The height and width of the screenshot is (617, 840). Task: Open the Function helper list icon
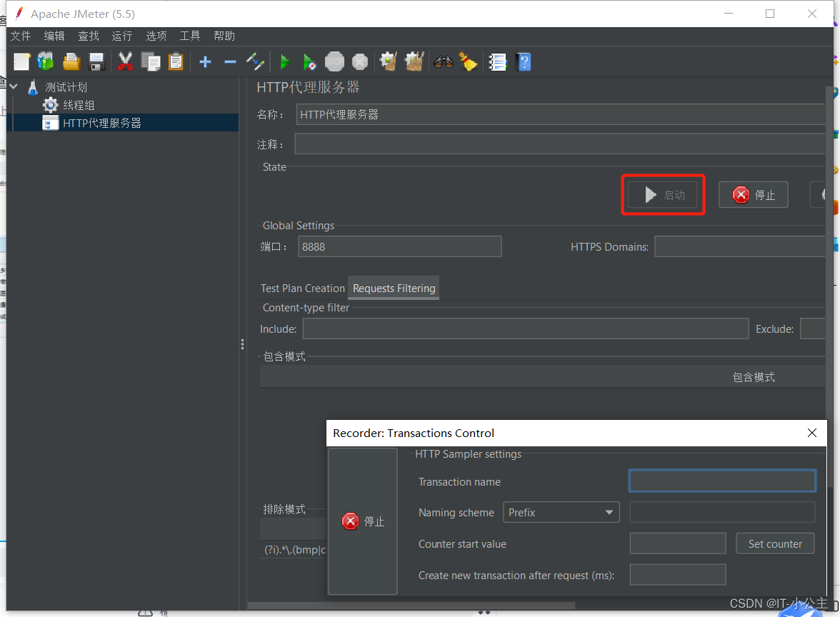coord(498,62)
